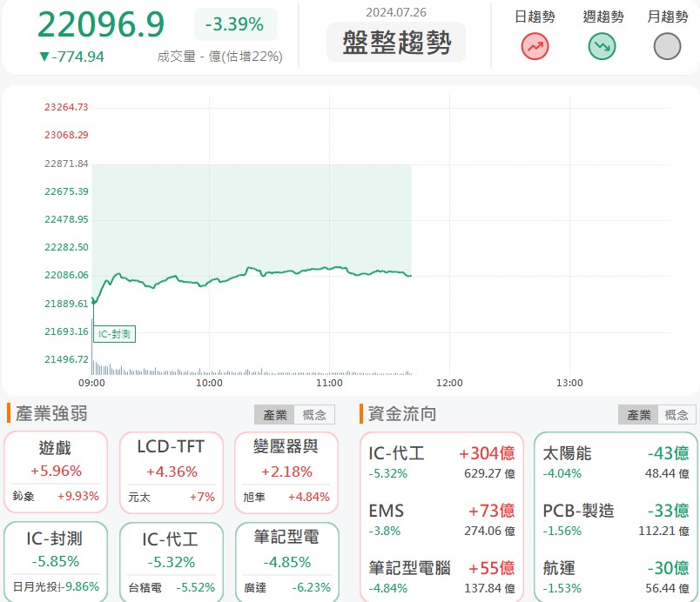Click stock 元太 in LCD-TFT card
This screenshot has height=602, width=700.
tap(138, 497)
